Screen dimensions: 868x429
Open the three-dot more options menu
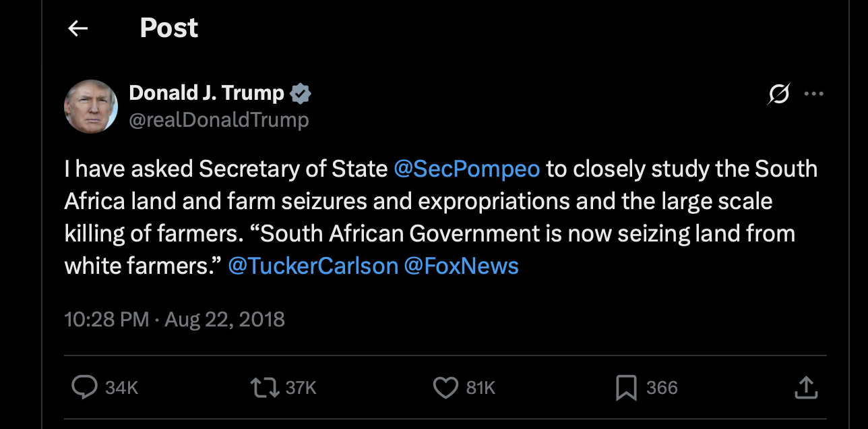pos(814,94)
